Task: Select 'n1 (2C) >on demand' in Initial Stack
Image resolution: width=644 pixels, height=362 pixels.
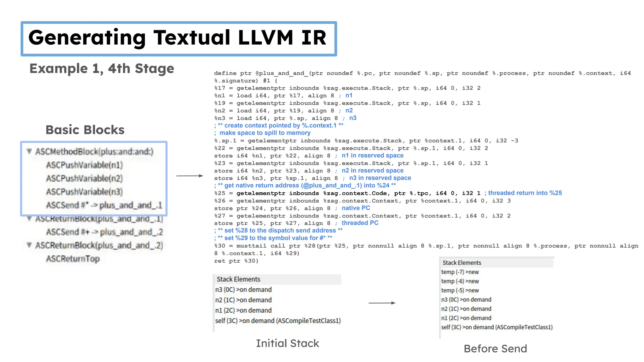Action: [x=243, y=310]
